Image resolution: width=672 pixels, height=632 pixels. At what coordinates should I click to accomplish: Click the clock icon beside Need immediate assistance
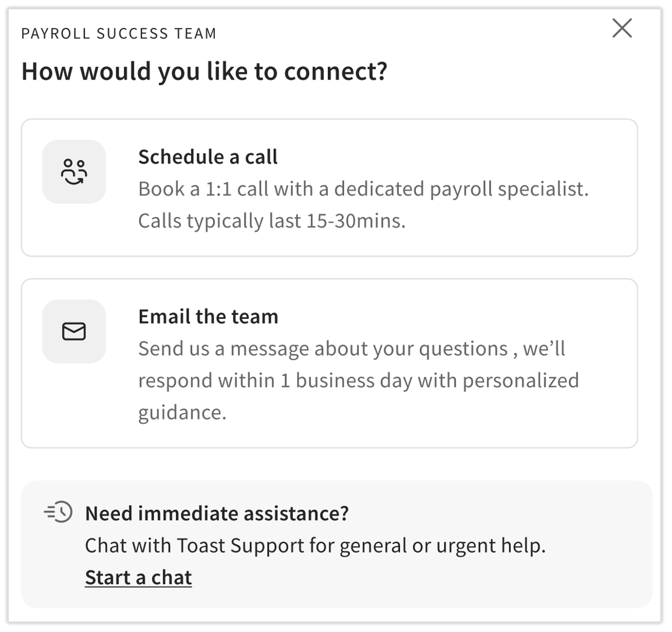59,512
